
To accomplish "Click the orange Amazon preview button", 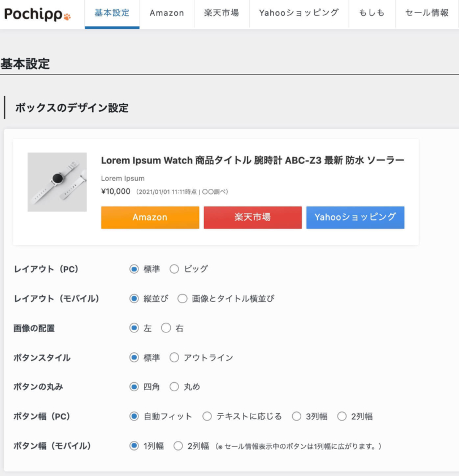I will click(150, 217).
